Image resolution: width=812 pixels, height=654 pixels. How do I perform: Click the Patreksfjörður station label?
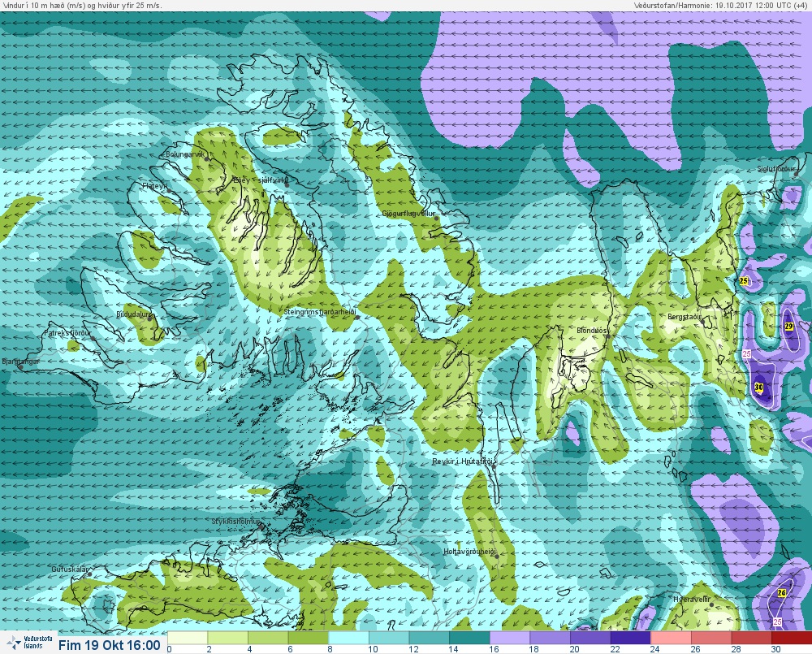68,333
